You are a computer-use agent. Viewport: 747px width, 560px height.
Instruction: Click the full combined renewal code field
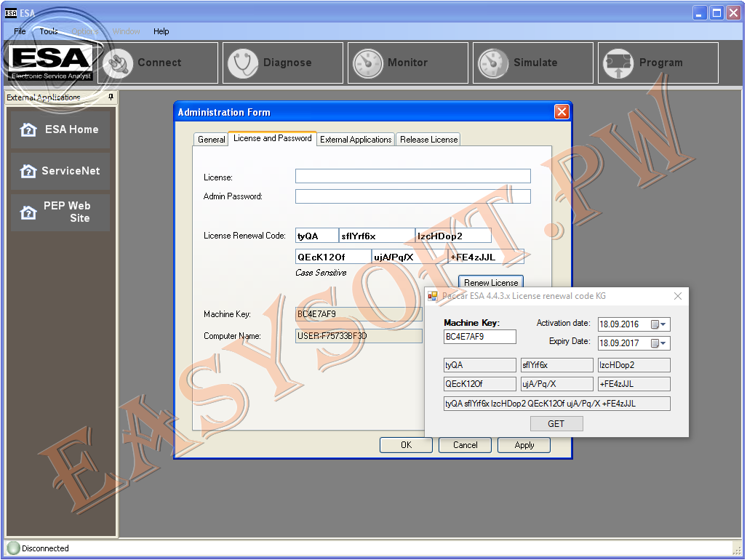pyautogui.click(x=557, y=404)
